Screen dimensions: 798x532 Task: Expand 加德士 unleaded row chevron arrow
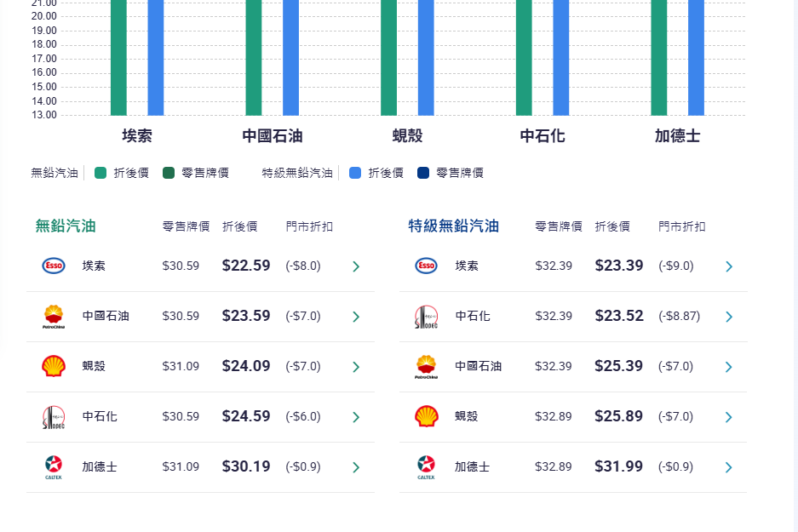click(356, 467)
